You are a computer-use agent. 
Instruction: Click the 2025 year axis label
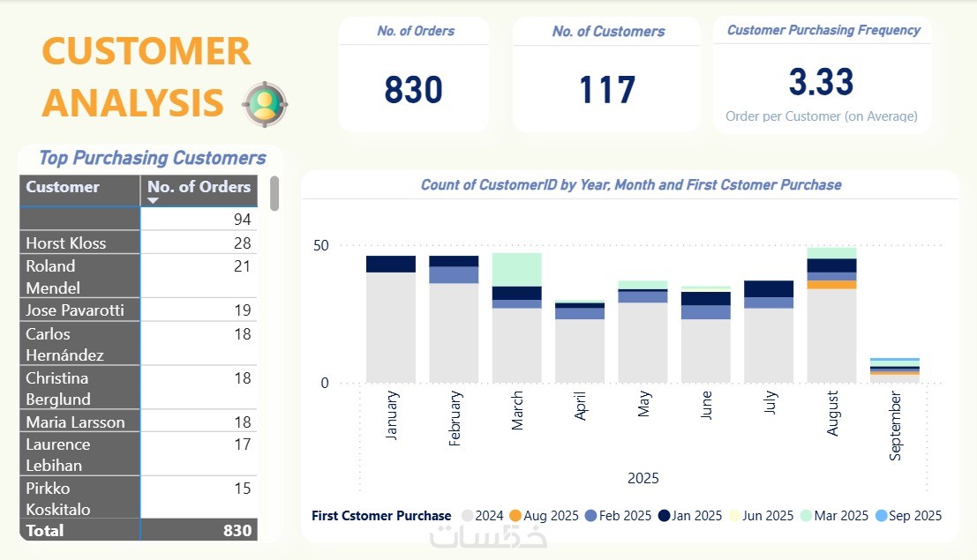643,478
